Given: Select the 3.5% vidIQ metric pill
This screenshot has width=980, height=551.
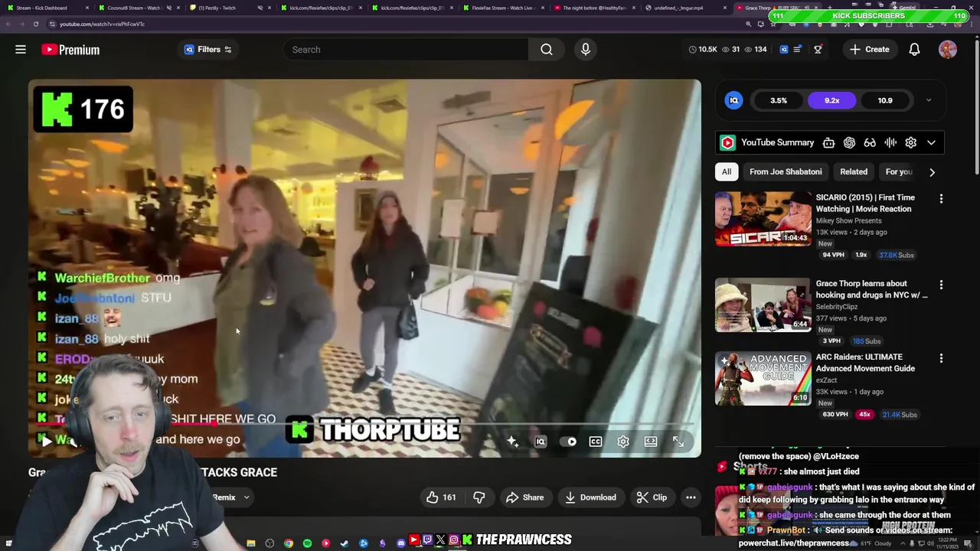Looking at the screenshot, I should coord(779,100).
